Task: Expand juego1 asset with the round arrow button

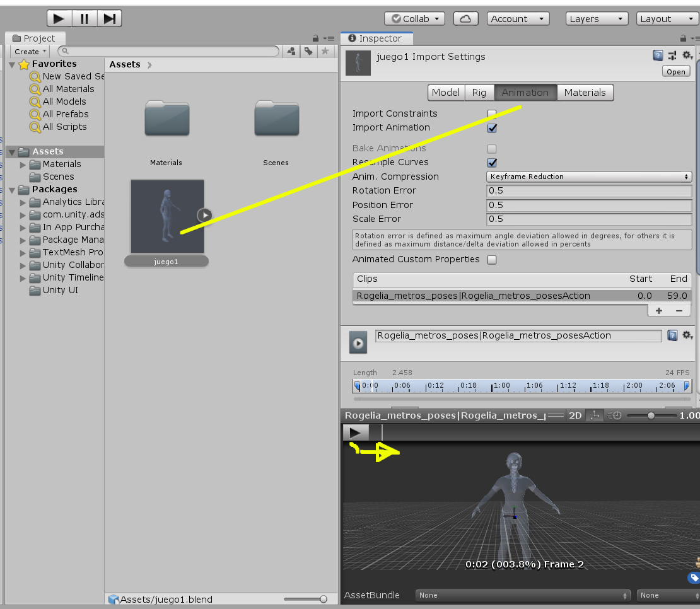Action: click(205, 216)
